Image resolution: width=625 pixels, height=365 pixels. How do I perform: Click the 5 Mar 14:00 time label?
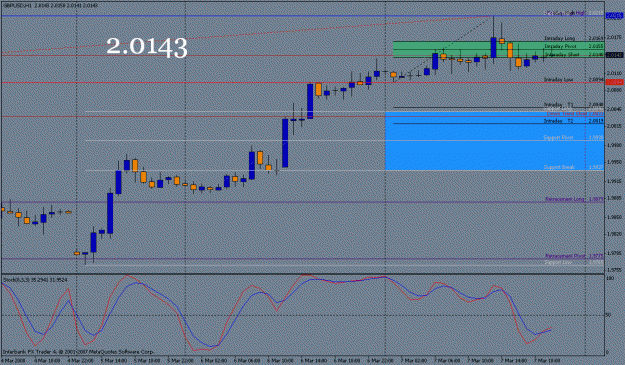coord(113,360)
